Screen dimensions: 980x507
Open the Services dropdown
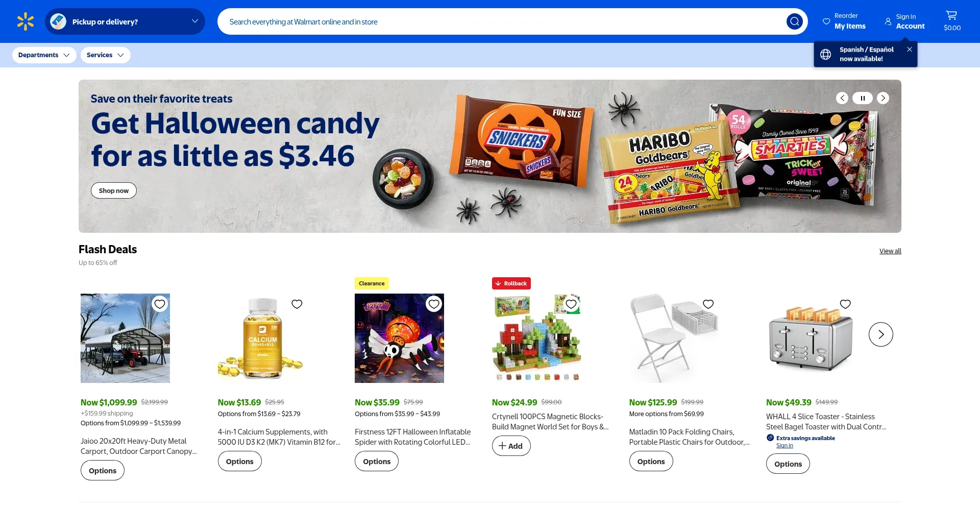click(x=106, y=55)
